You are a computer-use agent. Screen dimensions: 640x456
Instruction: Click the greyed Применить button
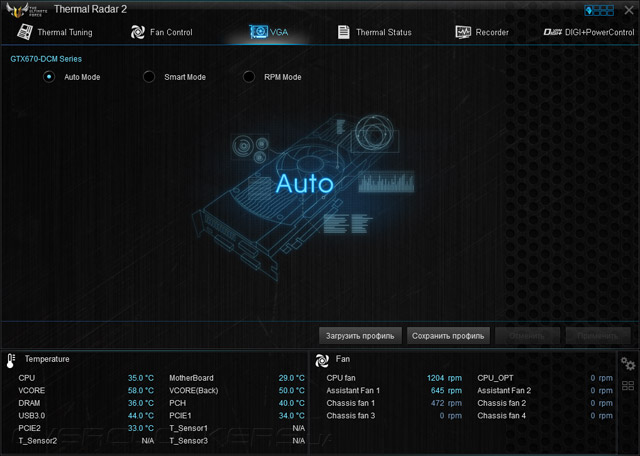coord(598,336)
